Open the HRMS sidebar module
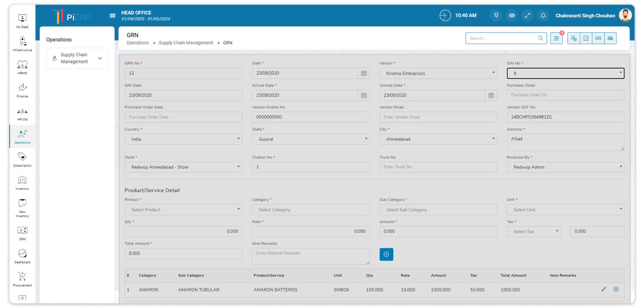 click(22, 67)
